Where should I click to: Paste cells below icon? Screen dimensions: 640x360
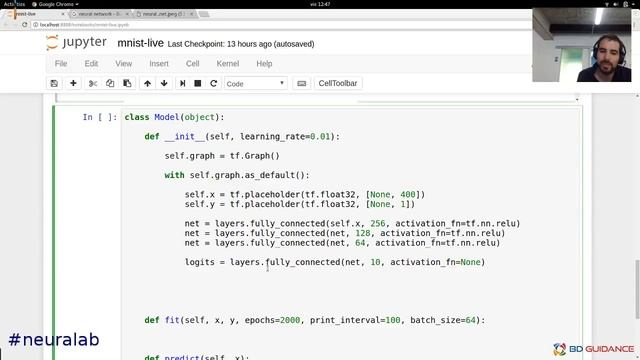pos(127,83)
